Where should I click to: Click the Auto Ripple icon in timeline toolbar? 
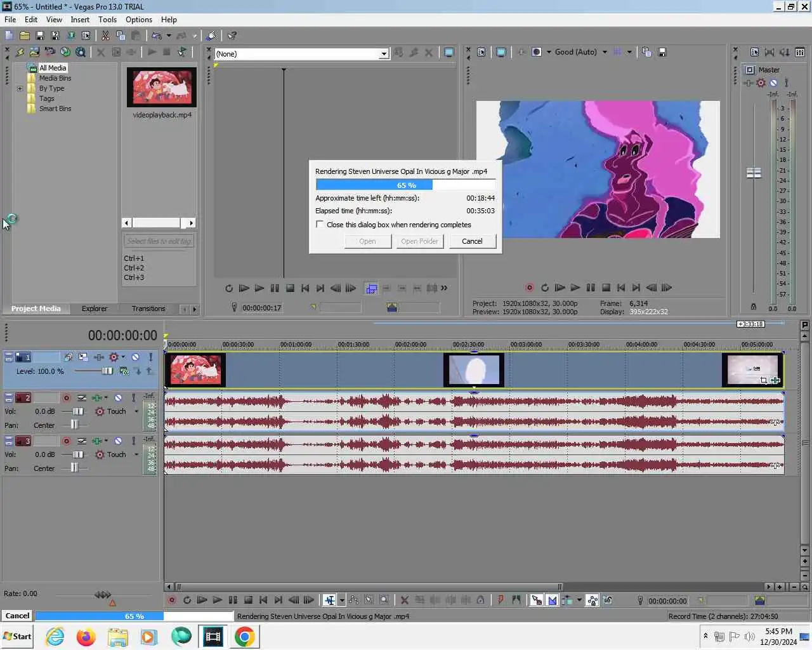point(567,600)
